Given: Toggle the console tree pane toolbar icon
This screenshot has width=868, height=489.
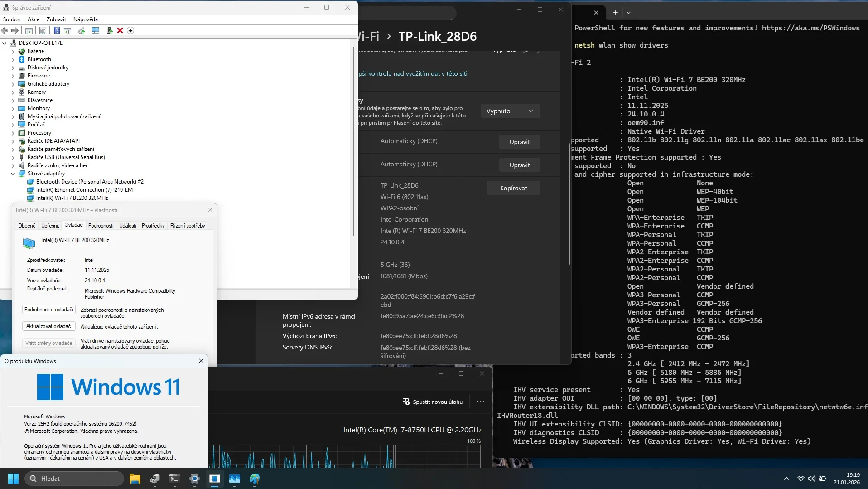Looking at the screenshot, I should (x=29, y=30).
